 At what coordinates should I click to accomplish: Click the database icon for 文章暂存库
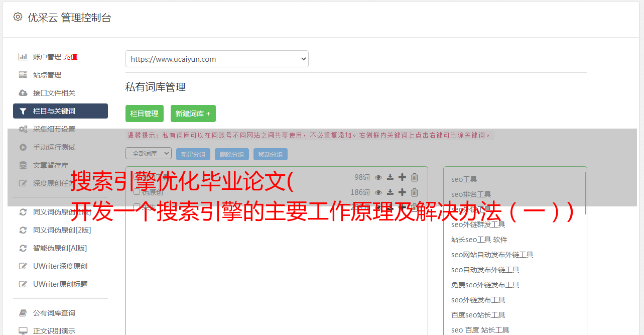(23, 165)
